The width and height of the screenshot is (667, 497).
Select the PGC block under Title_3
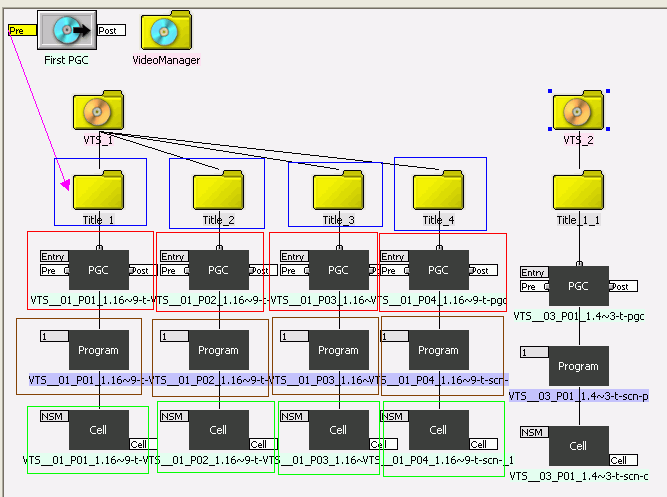click(339, 270)
